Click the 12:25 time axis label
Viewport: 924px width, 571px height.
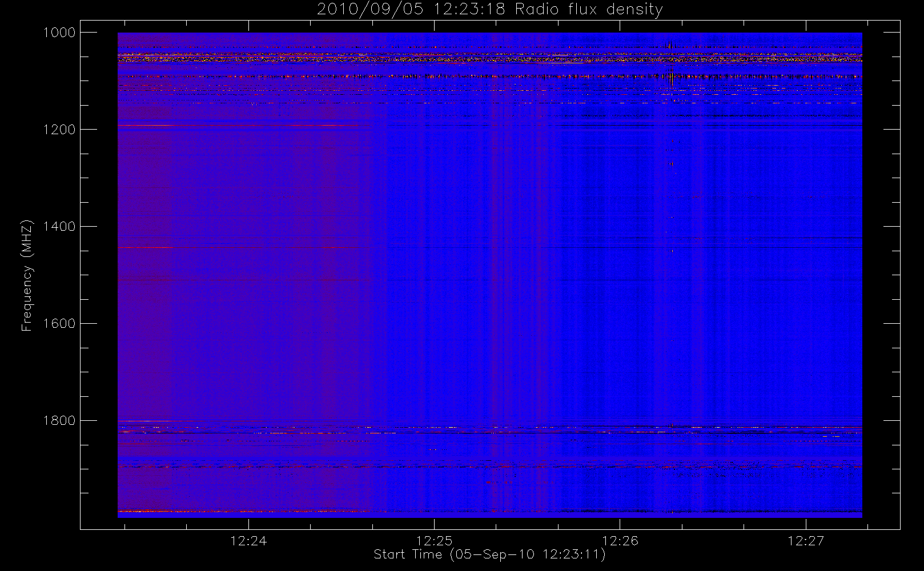click(434, 541)
